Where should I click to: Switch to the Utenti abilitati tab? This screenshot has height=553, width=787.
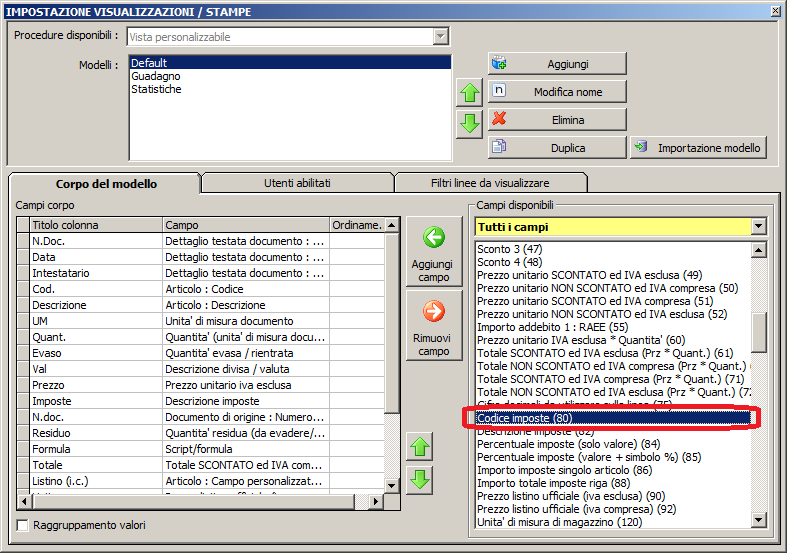pos(297,183)
